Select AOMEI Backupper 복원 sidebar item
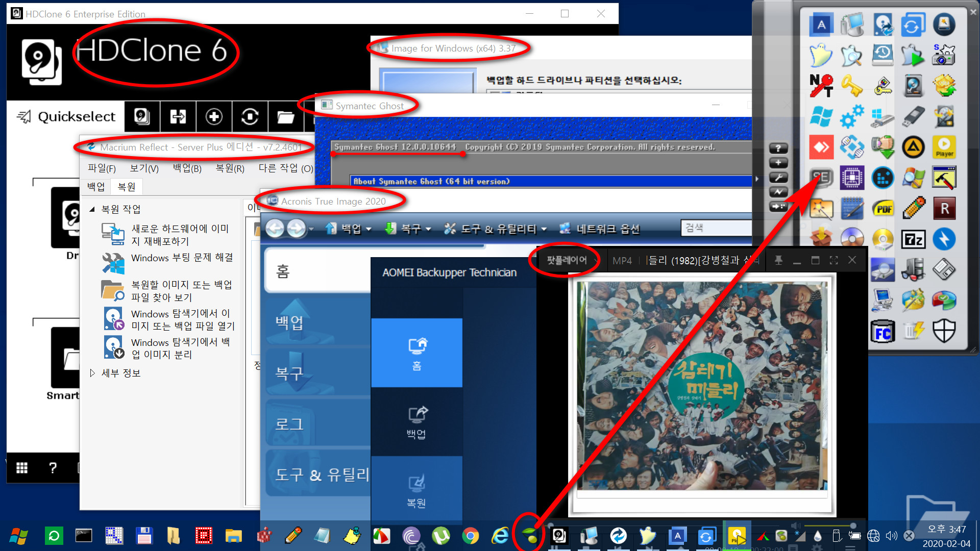Image resolution: width=980 pixels, height=551 pixels. [416, 490]
